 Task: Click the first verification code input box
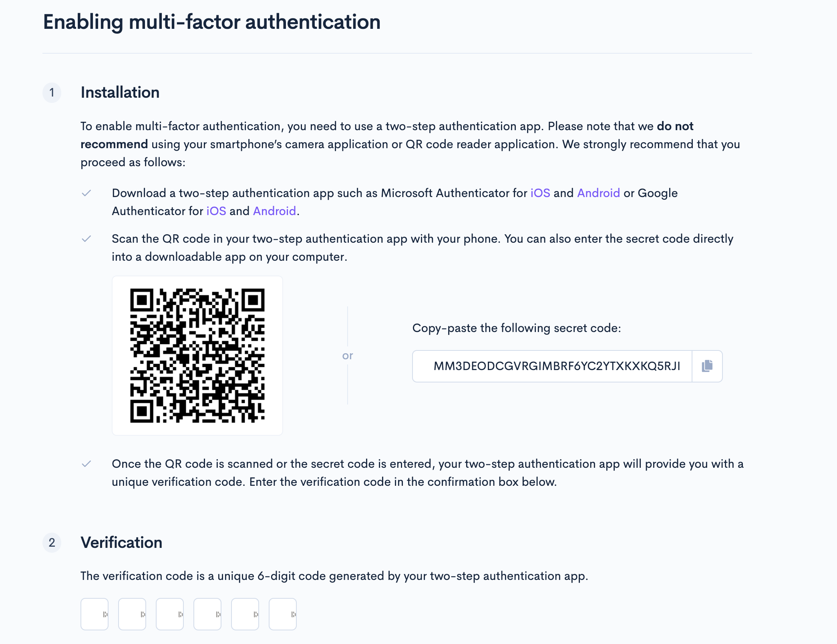94,614
